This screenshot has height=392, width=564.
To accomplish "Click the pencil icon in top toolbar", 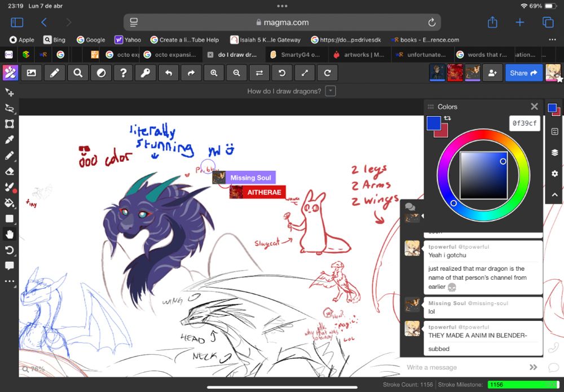I will pyautogui.click(x=55, y=73).
